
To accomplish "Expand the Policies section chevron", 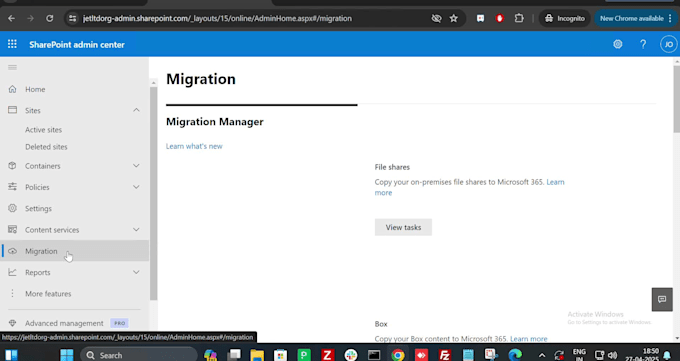I will click(x=136, y=187).
